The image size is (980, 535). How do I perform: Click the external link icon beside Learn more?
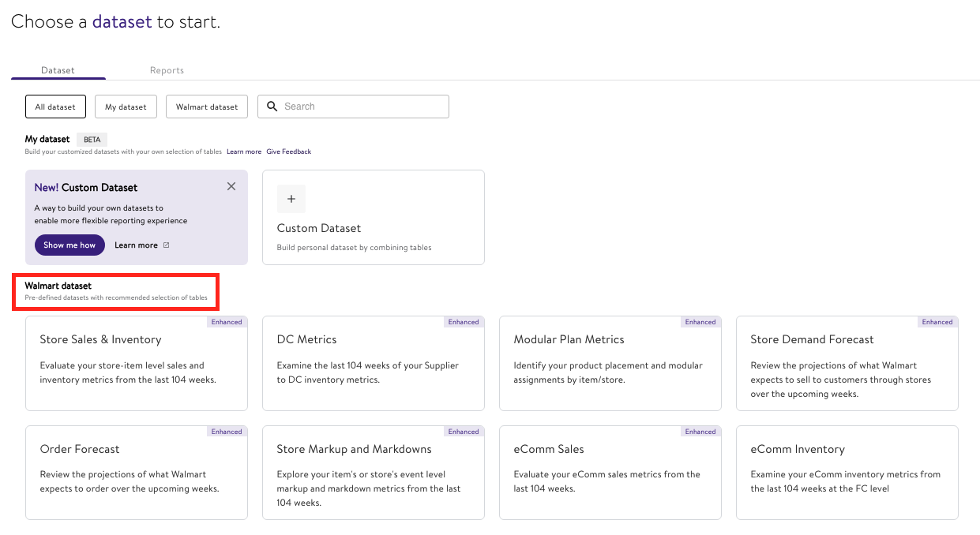click(166, 245)
